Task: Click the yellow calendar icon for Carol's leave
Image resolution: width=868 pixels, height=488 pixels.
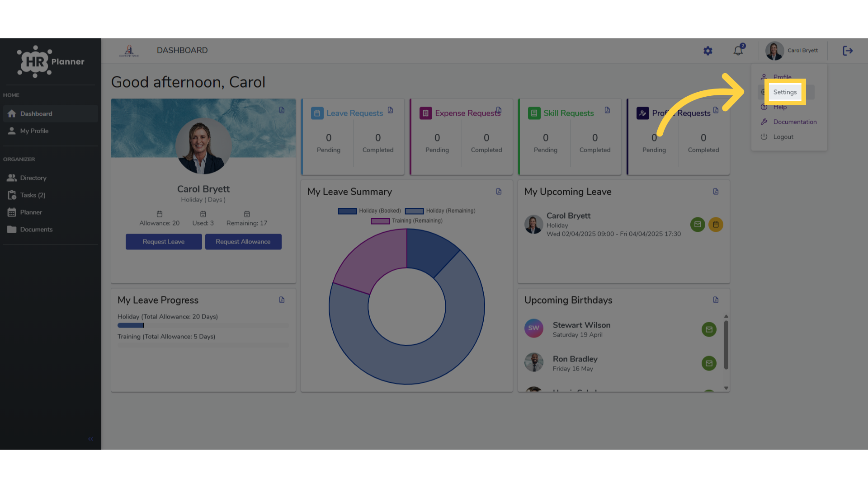Action: (716, 225)
